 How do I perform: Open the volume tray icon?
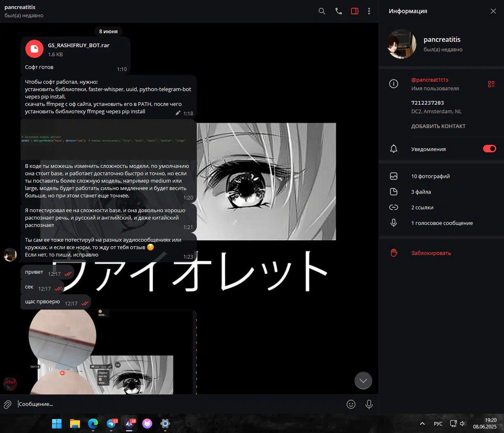463,424
